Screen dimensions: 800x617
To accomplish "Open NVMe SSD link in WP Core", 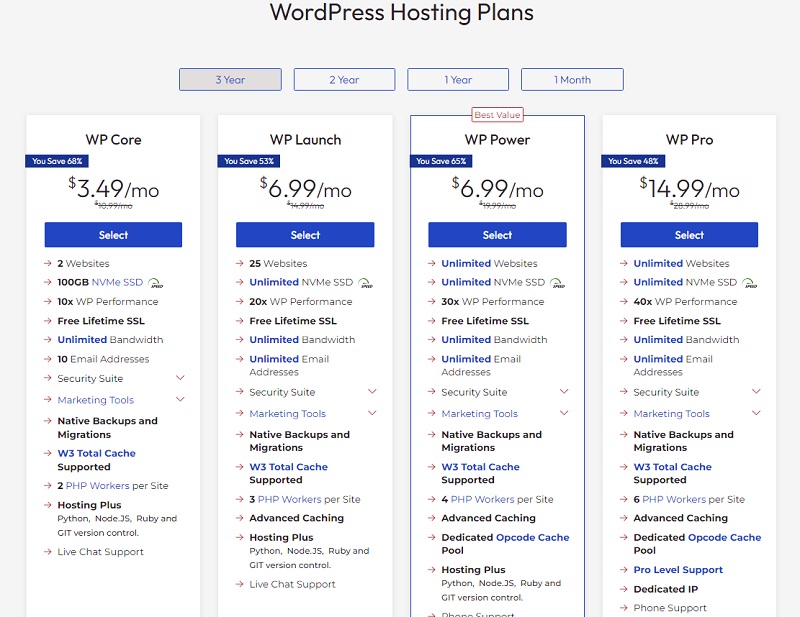I will pyautogui.click(x=117, y=282).
